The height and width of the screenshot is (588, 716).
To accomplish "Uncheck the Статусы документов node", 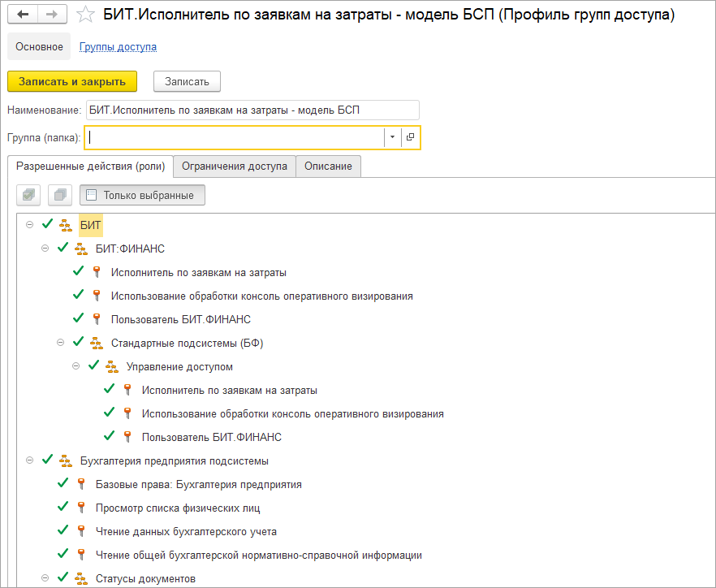I will coord(63,577).
